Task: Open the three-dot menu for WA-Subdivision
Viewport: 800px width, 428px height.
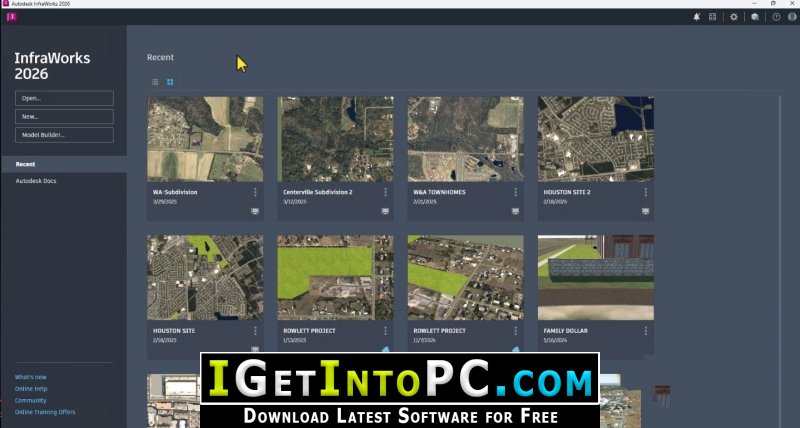Action: [255, 192]
